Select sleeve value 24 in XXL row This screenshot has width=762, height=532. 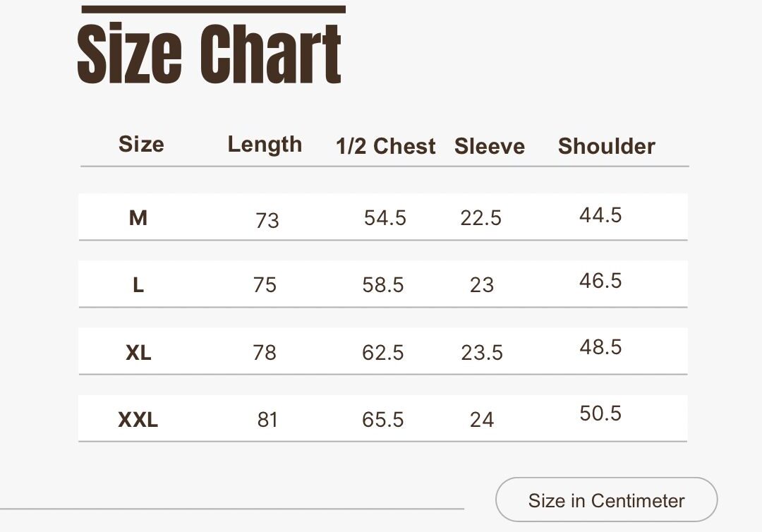click(x=482, y=420)
